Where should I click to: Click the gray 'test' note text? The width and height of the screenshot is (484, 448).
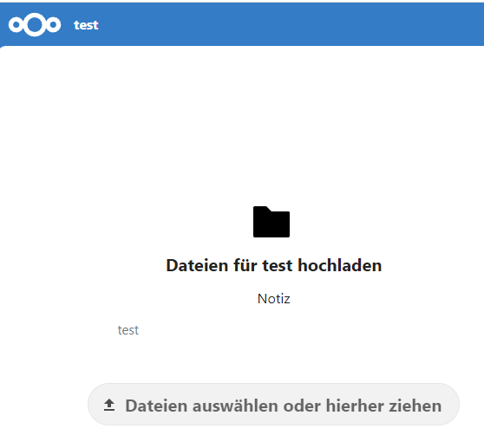pyautogui.click(x=128, y=330)
